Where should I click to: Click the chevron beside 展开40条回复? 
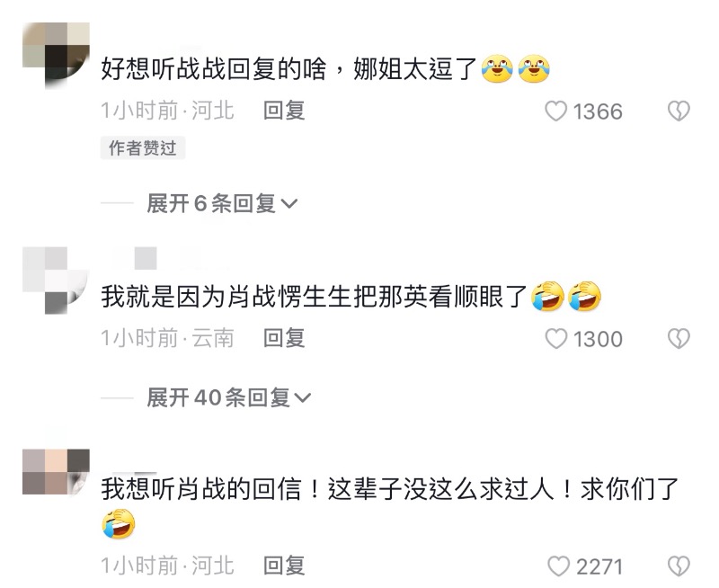click(303, 397)
